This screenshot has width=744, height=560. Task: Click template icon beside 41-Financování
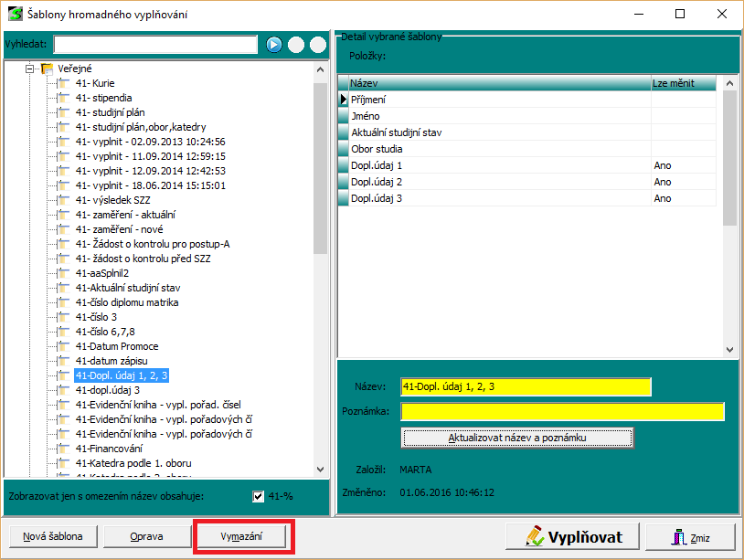click(x=63, y=449)
